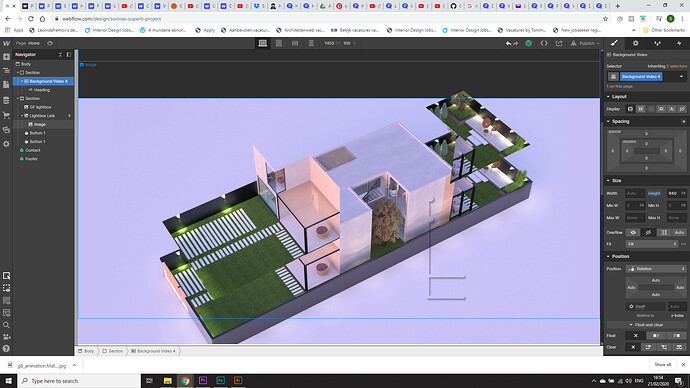Set display to Block
The width and height of the screenshot is (690, 388).
point(630,109)
